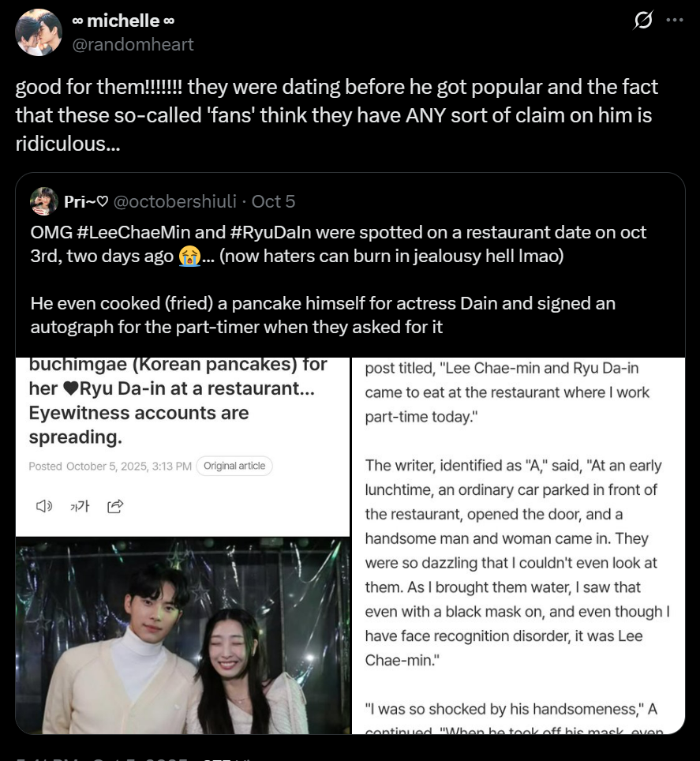This screenshot has height=761, width=700.
Task: Tap the 가가 font size icon
Action: tap(80, 506)
